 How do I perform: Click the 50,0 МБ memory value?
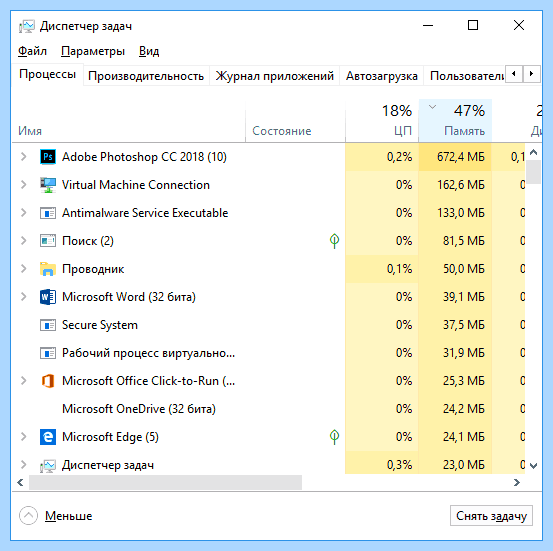(x=463, y=269)
